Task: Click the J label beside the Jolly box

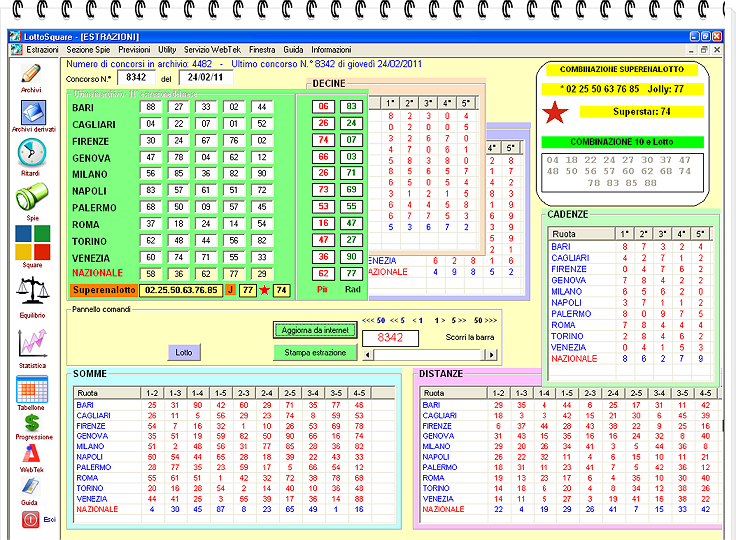Action: (x=230, y=290)
